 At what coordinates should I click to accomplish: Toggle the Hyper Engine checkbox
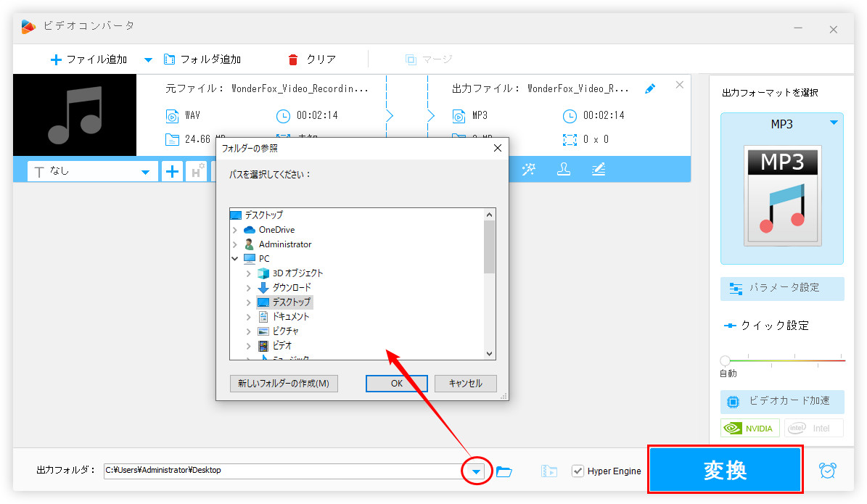pyautogui.click(x=578, y=471)
